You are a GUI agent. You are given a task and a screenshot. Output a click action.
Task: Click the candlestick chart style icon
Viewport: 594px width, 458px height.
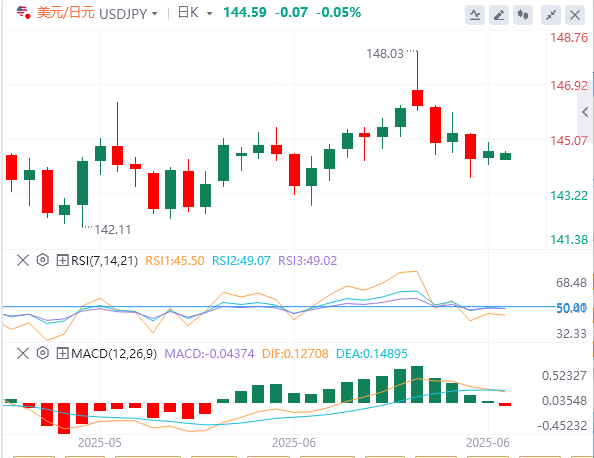tap(523, 15)
